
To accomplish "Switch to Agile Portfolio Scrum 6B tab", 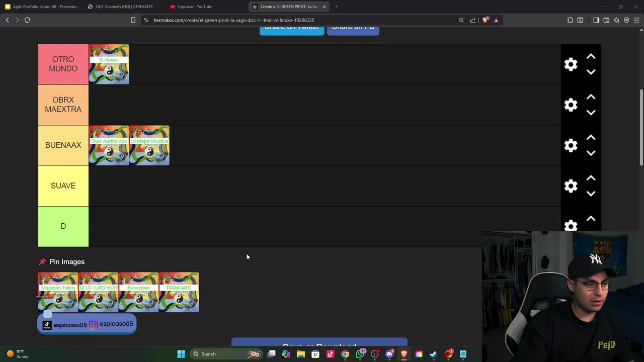I will [41, 7].
